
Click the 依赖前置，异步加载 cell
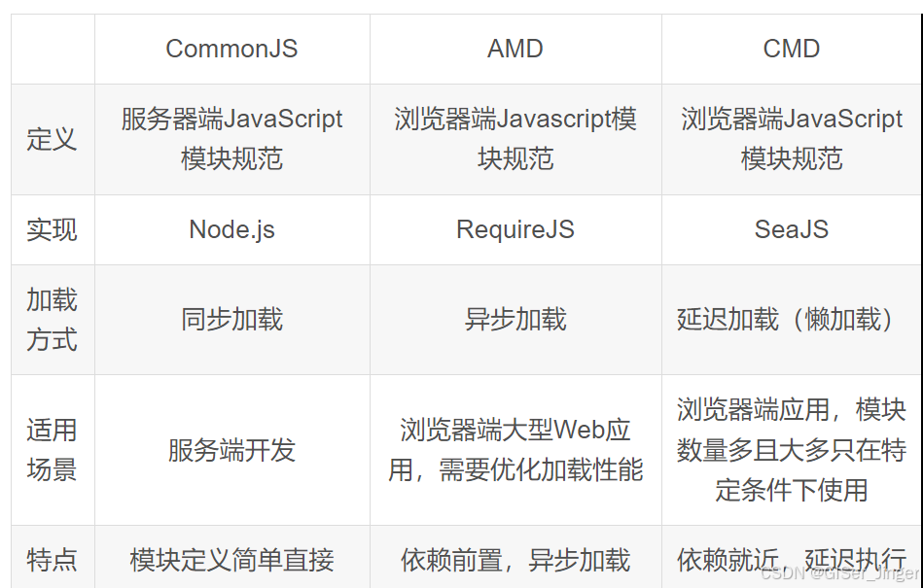(515, 560)
